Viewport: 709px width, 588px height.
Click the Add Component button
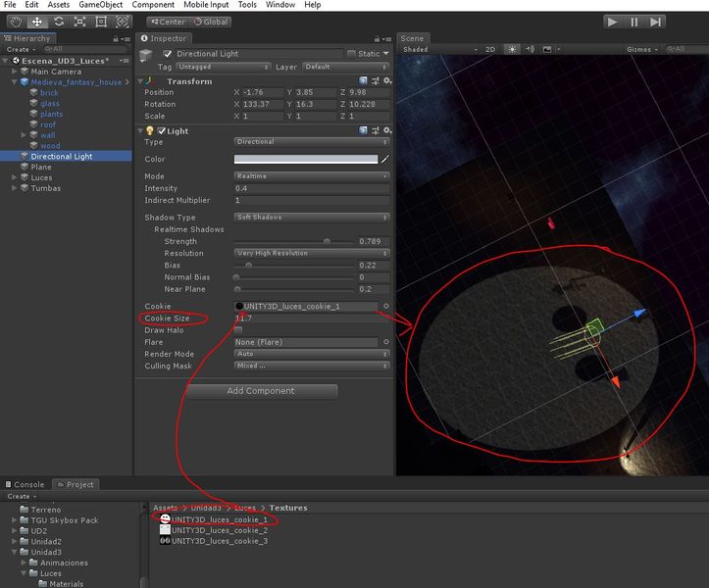click(x=262, y=391)
